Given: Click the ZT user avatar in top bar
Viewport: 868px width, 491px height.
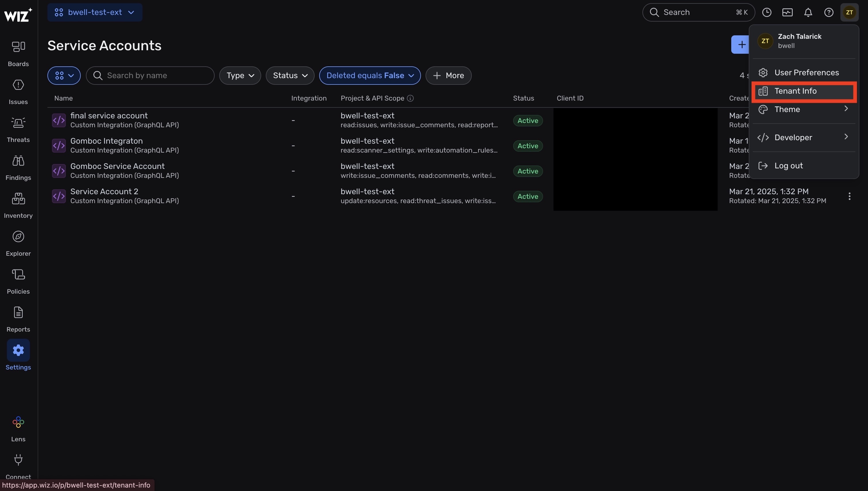Looking at the screenshot, I should [849, 12].
